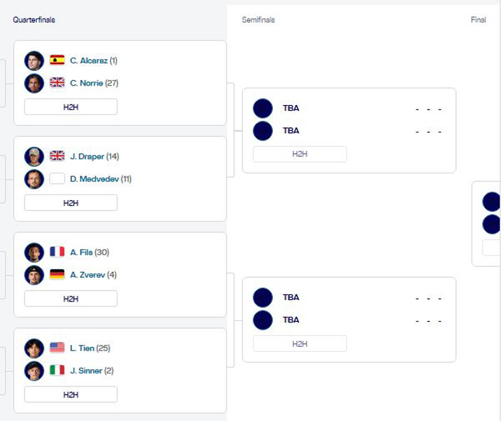The image size is (504, 421).
Task: Click Daniil Medvedev's player photo
Action: coord(34,179)
